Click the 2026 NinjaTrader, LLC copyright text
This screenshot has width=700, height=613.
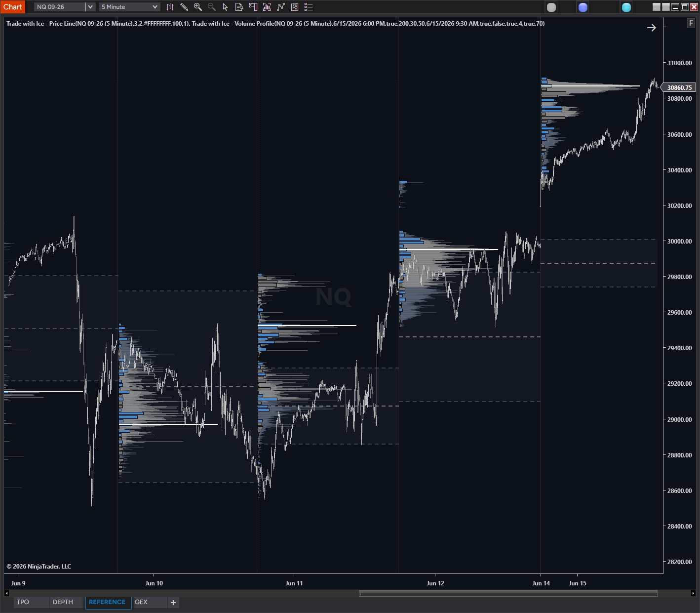(39, 567)
